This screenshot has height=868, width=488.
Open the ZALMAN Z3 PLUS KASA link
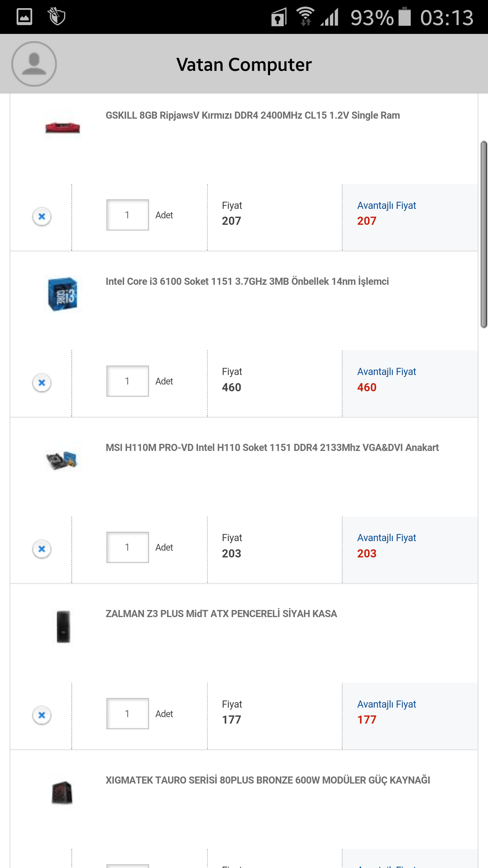(221, 614)
